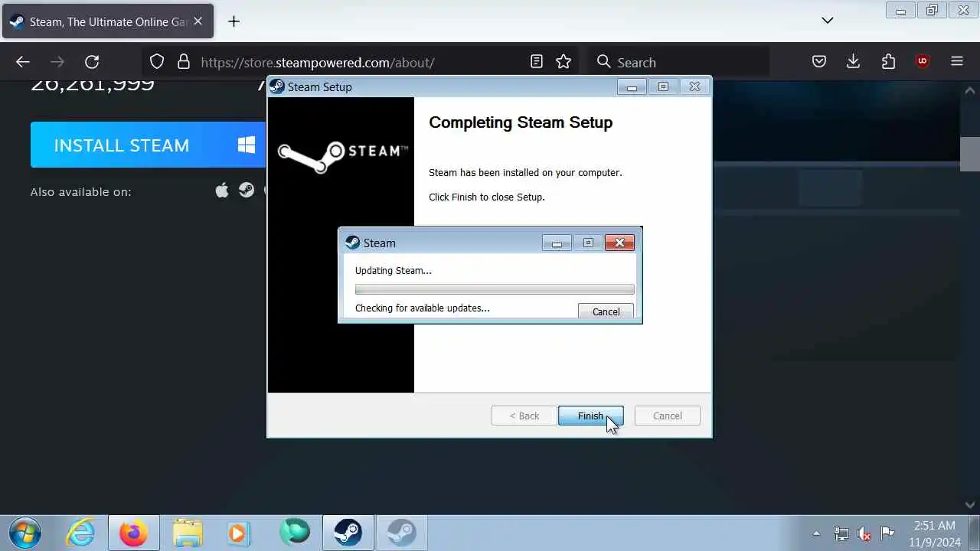Open the Windows Start orb
The width and height of the screenshot is (980, 551).
[x=24, y=533]
